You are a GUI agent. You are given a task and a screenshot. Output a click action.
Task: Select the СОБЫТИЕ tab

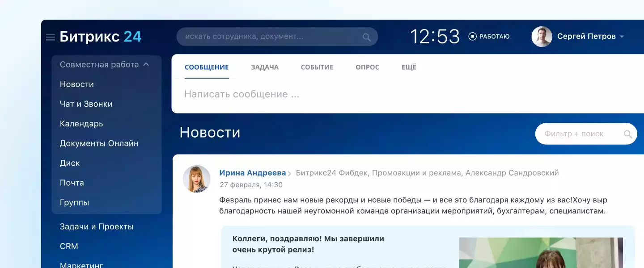[x=317, y=67]
